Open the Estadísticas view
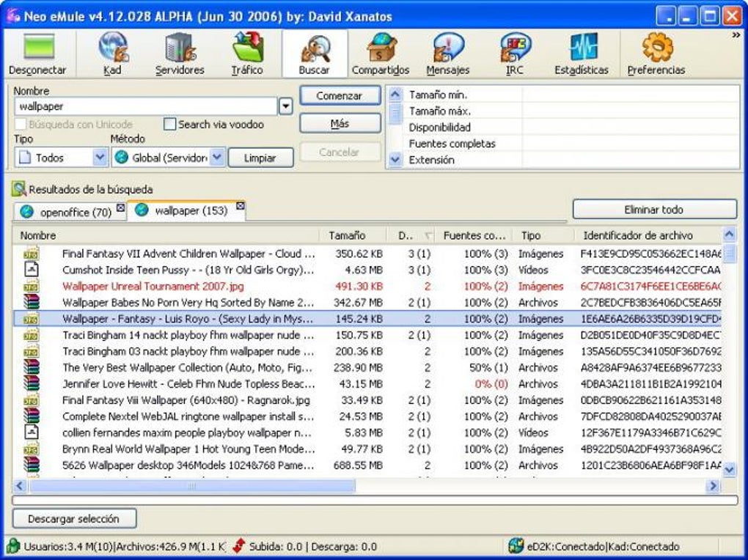The height and width of the screenshot is (560, 748). point(582,53)
